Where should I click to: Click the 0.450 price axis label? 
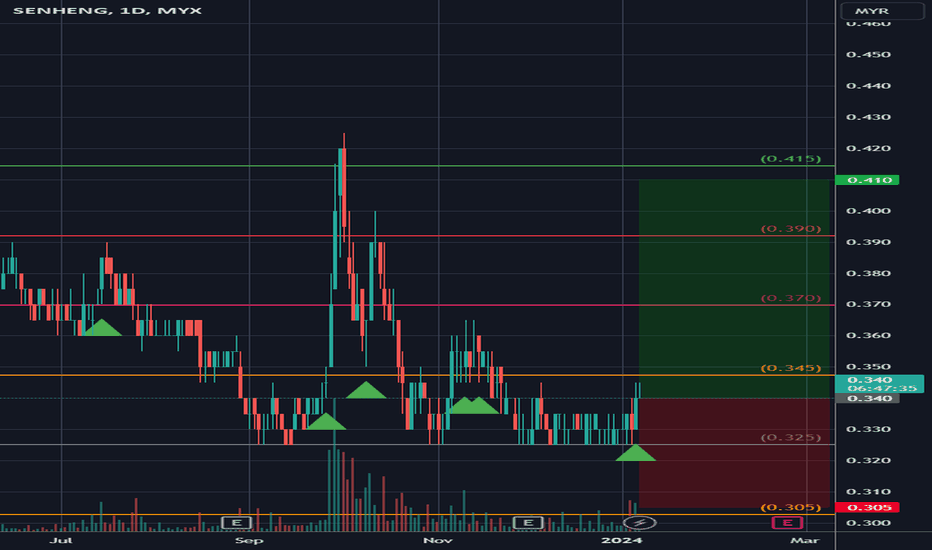(x=868, y=55)
